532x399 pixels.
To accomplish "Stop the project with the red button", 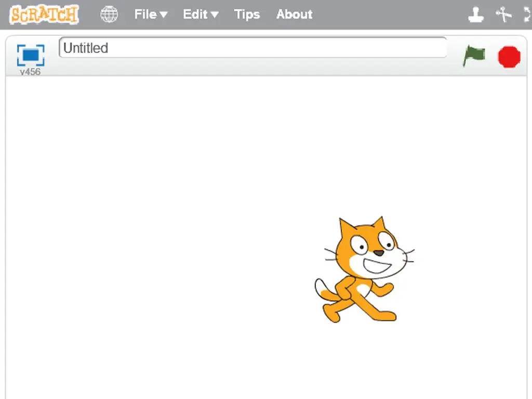I will pyautogui.click(x=509, y=57).
